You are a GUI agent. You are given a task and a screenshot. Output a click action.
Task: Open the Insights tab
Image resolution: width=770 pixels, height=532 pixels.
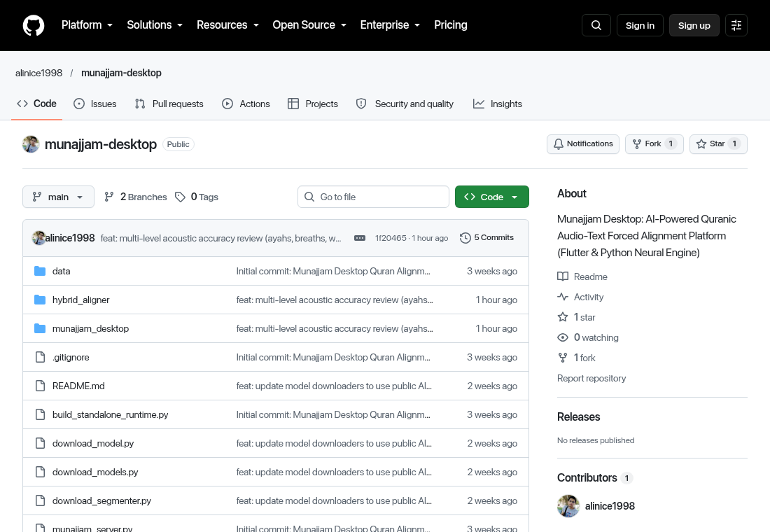click(x=498, y=104)
